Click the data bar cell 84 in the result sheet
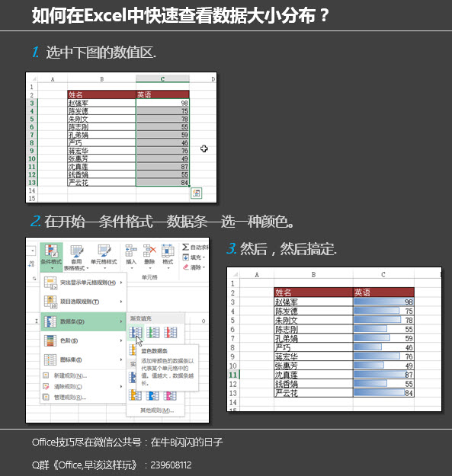Screen dimensions: 452x476 [x=383, y=393]
